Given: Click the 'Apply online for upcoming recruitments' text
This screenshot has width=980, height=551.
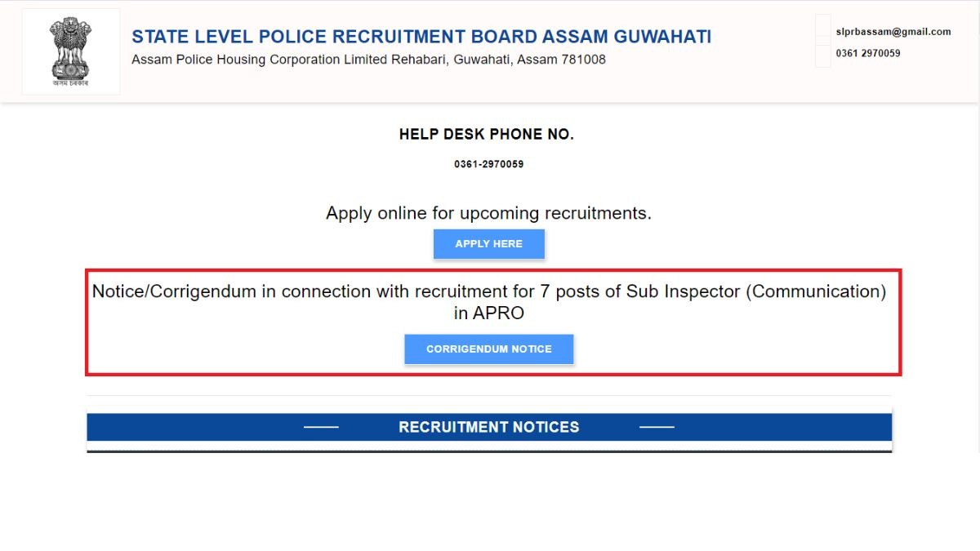Looking at the screenshot, I should click(488, 213).
